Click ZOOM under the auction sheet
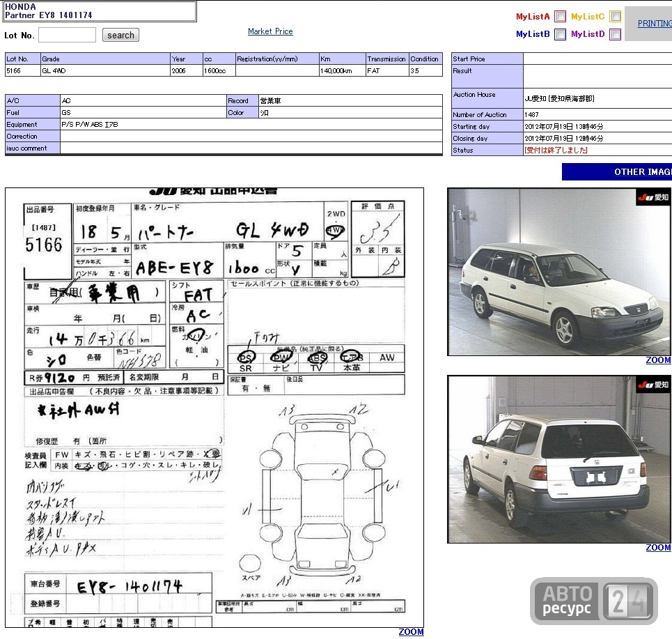This screenshot has width=672, height=639. (411, 632)
